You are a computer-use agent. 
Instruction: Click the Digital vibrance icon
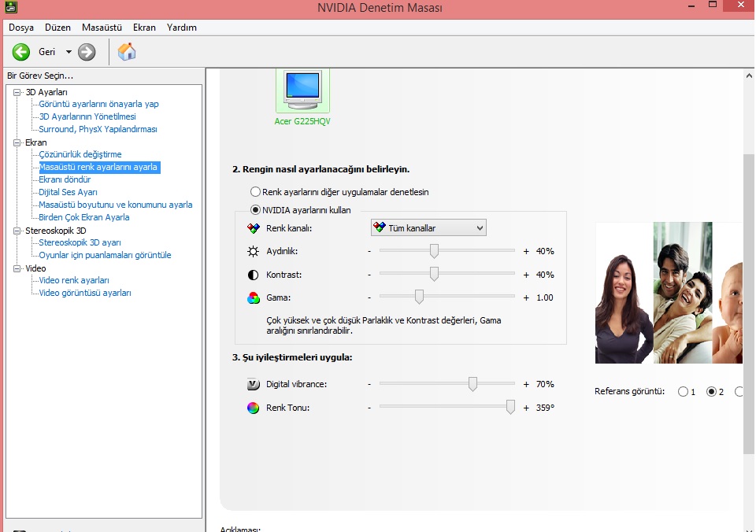point(253,384)
